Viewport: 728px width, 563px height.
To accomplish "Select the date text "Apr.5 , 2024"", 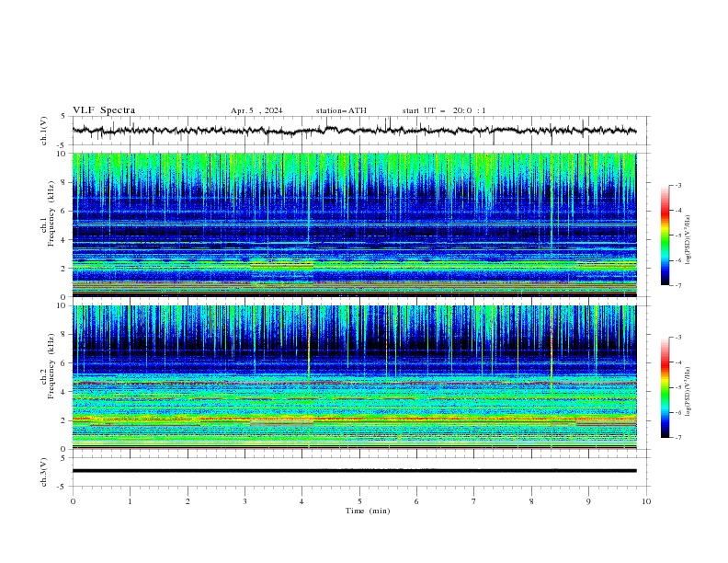I will point(256,110).
